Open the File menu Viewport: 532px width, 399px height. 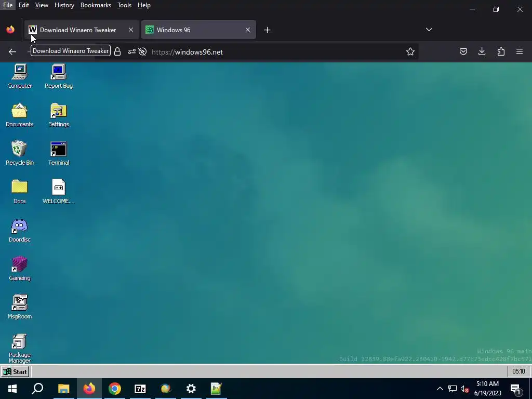coord(7,5)
